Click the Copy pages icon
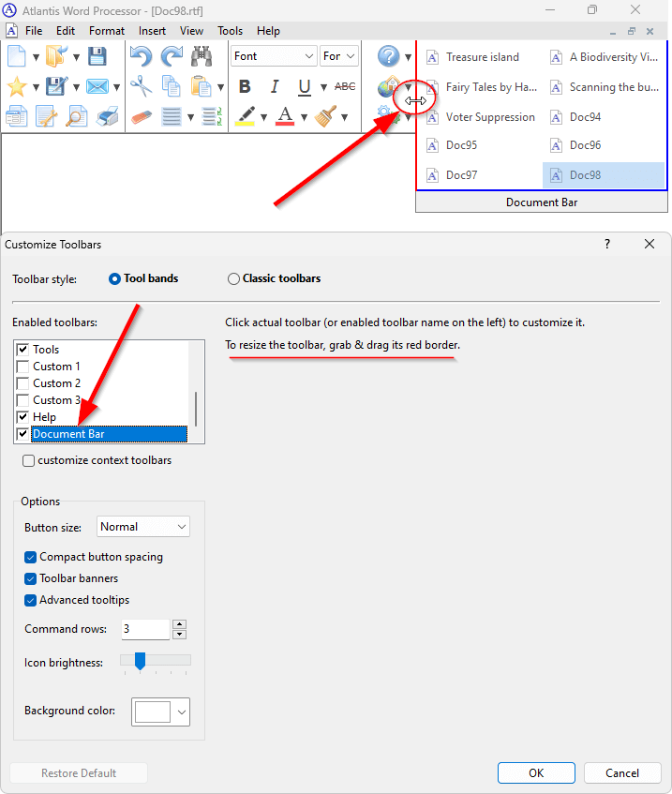672x794 pixels. pos(172,86)
